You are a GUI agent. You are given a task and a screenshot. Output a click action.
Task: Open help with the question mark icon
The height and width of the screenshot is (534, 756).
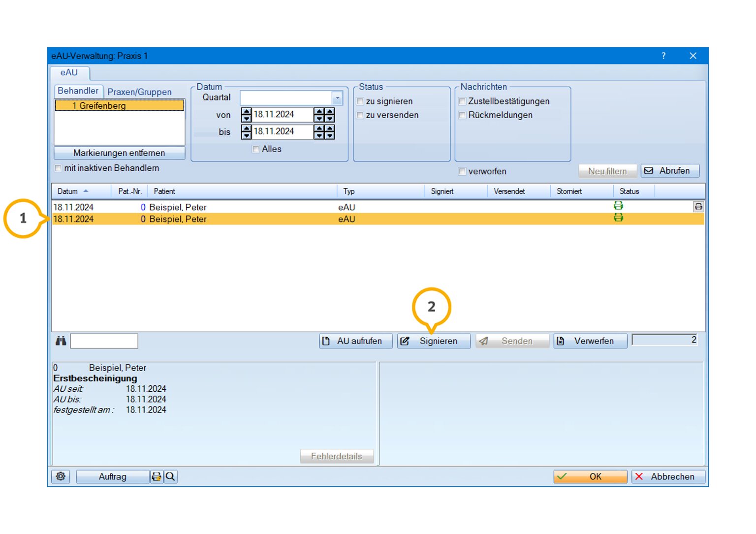[663, 56]
